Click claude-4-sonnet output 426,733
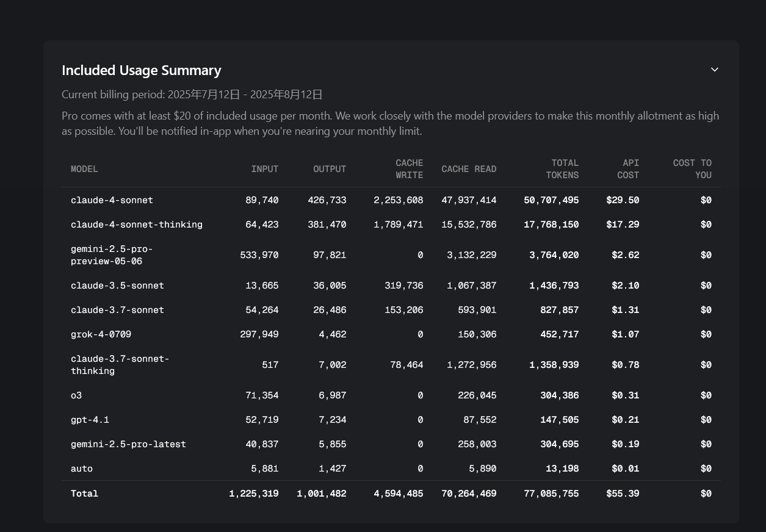This screenshot has height=532, width=766. point(327,200)
